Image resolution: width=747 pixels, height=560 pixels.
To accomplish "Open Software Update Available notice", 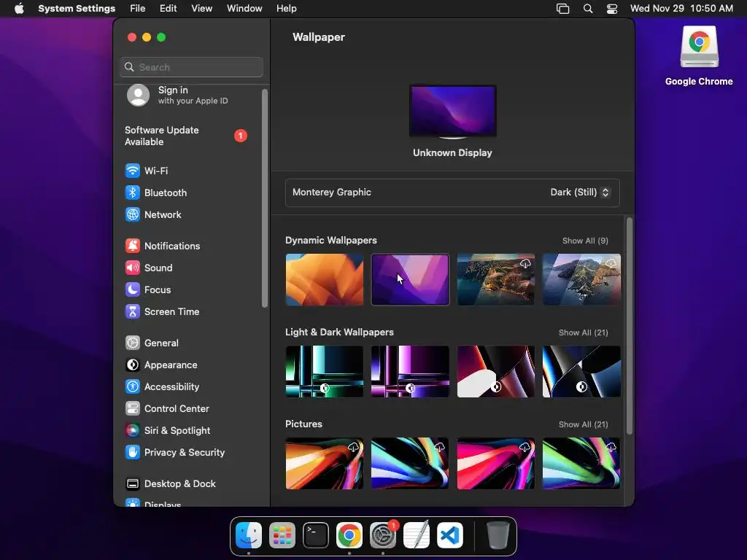I will tap(186, 136).
